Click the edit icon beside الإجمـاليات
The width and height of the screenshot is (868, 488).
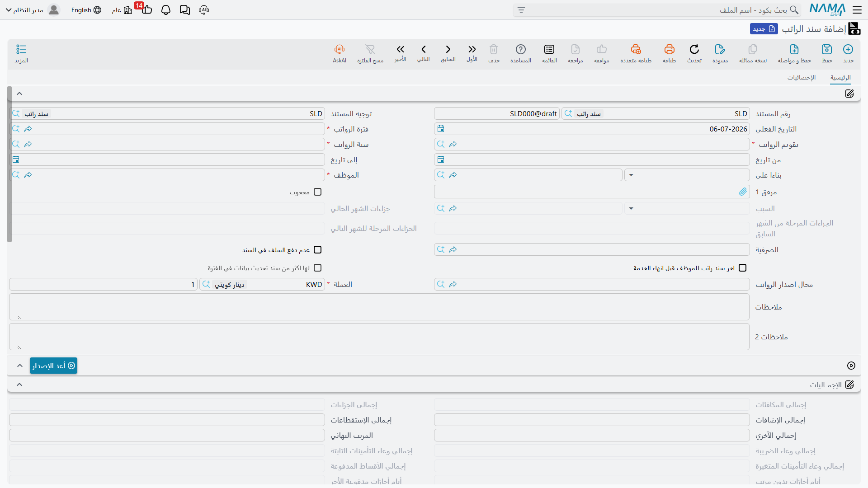point(849,385)
